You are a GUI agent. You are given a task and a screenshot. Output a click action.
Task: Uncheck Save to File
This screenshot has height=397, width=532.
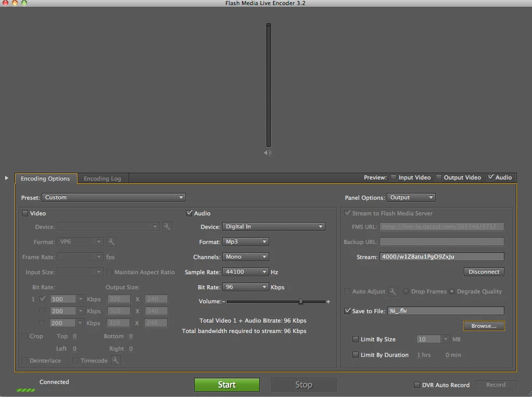[x=347, y=311]
